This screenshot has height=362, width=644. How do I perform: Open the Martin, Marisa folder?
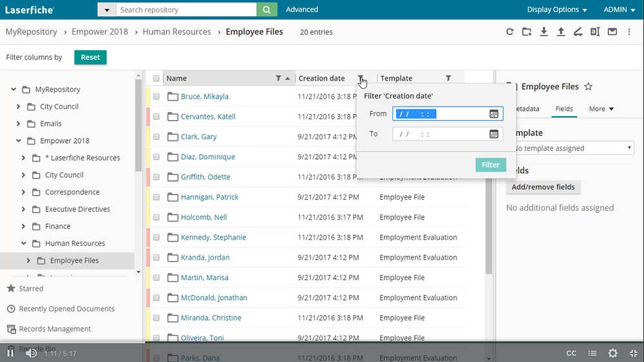[205, 278]
